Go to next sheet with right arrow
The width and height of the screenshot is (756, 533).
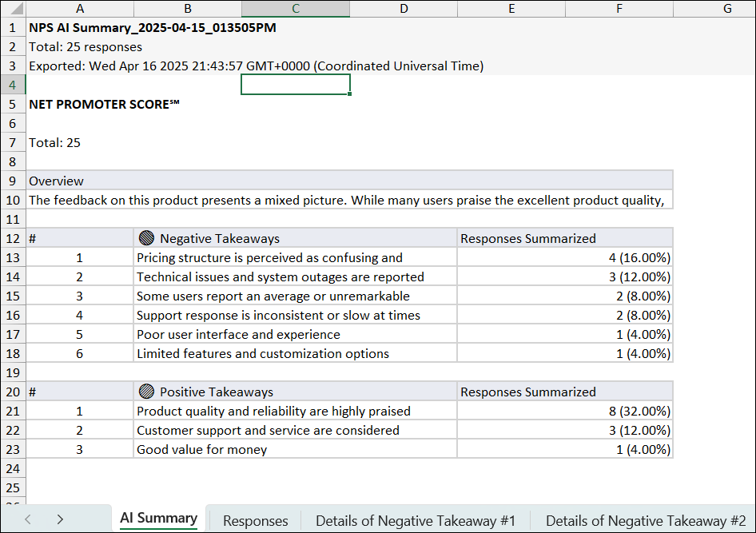pyautogui.click(x=60, y=519)
